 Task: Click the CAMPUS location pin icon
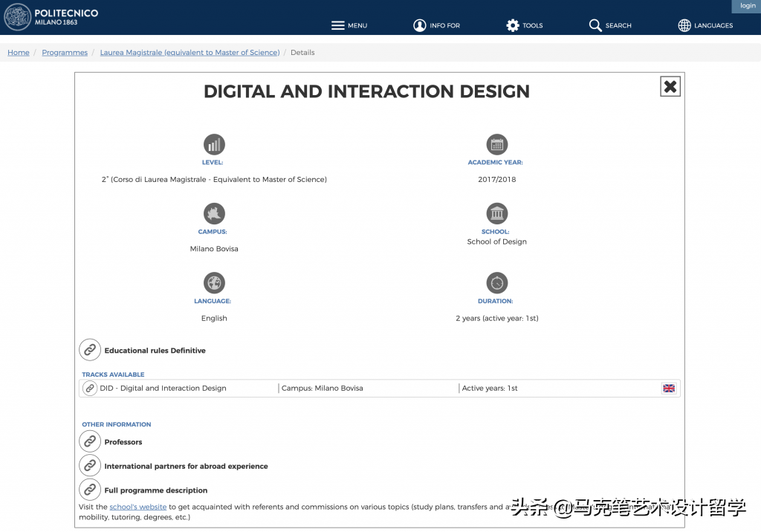point(213,214)
